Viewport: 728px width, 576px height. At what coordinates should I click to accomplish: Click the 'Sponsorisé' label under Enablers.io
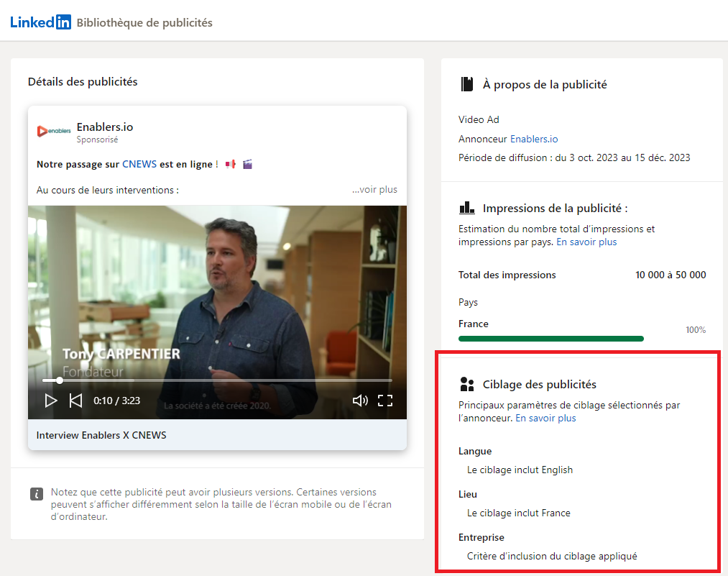coord(97,140)
